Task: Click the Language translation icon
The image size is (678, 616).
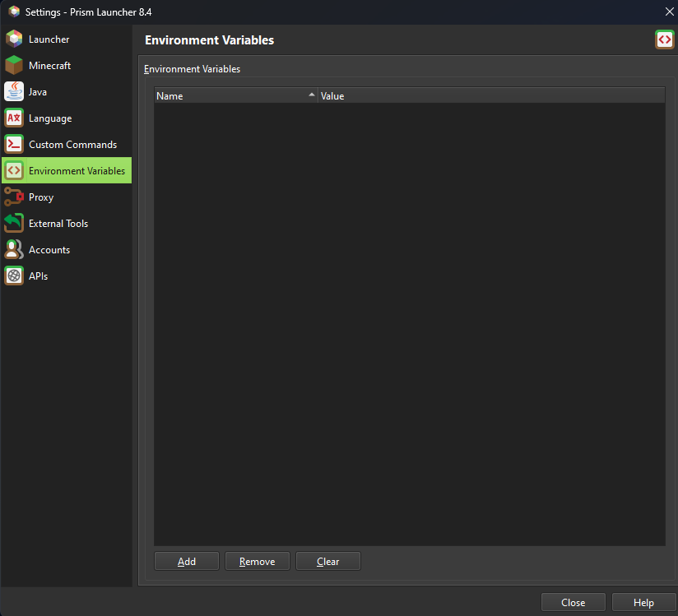Action: click(x=14, y=118)
